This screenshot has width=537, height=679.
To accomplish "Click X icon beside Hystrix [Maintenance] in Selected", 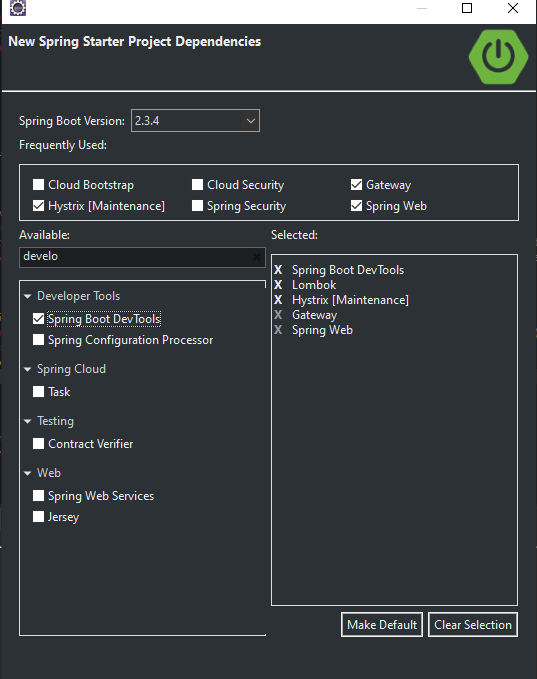I will coord(278,300).
